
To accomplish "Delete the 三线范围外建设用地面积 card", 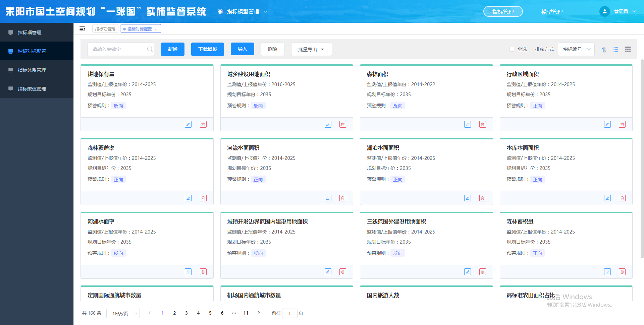I will 483,272.
